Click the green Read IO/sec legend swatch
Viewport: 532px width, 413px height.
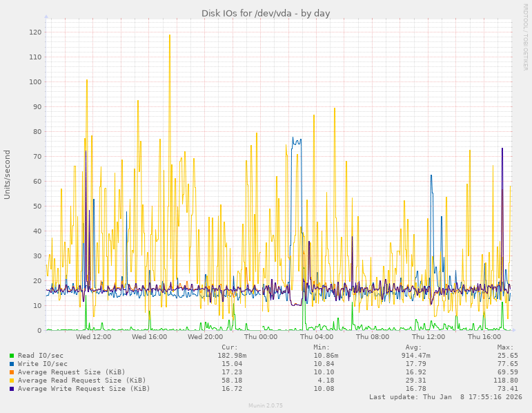tap(12, 356)
